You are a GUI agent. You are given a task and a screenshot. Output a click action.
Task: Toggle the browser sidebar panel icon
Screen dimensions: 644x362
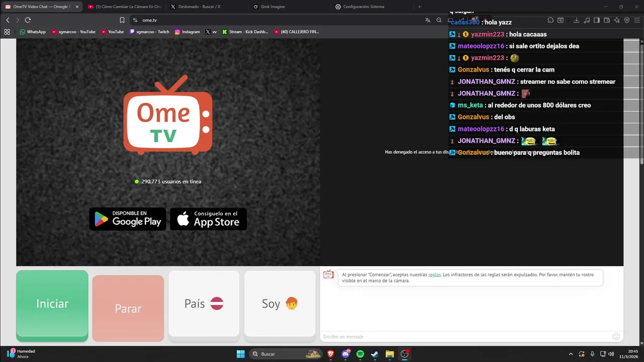tap(597, 20)
